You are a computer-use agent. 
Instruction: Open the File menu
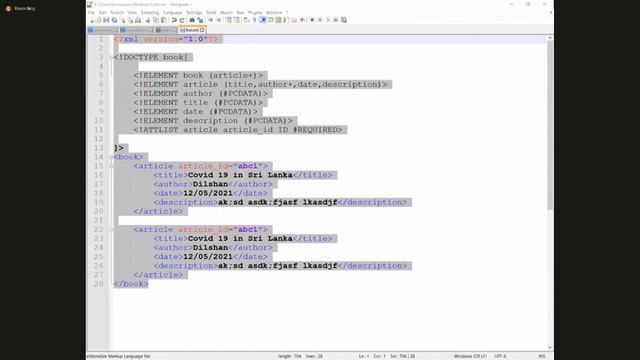tap(91, 13)
